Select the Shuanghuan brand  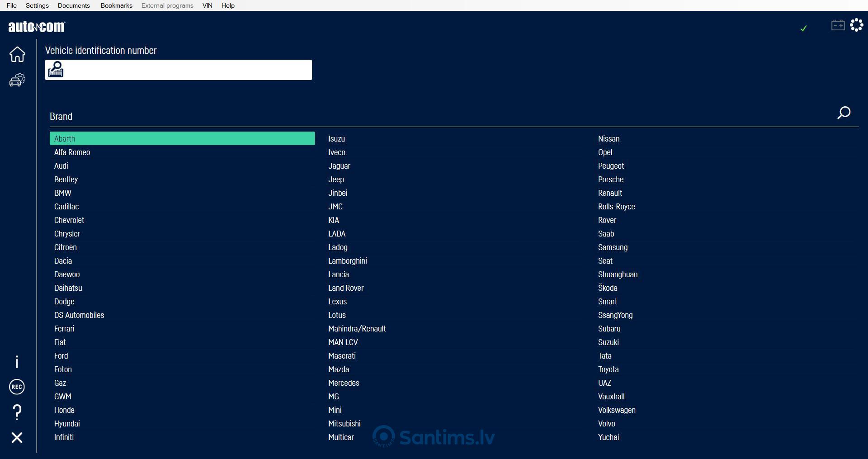618,274
